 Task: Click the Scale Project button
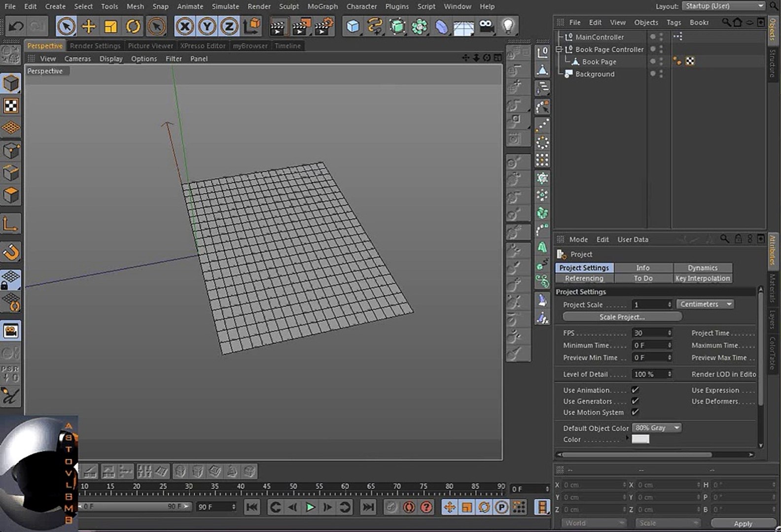click(622, 317)
